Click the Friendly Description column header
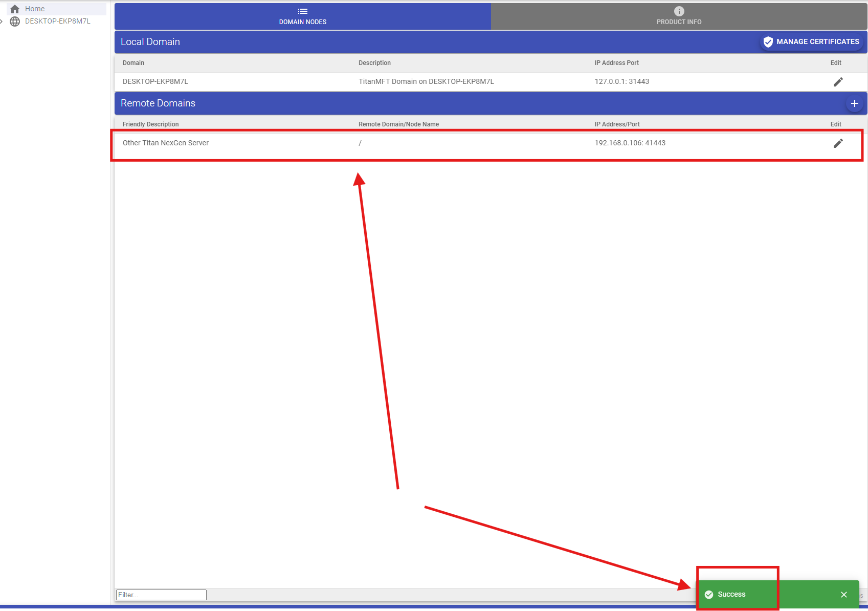 [150, 124]
